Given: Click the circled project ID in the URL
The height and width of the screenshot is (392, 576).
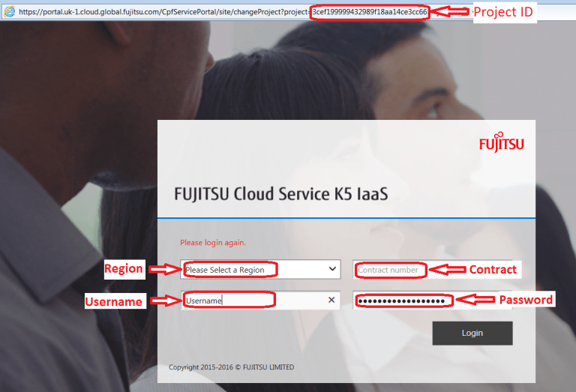Looking at the screenshot, I should [370, 12].
